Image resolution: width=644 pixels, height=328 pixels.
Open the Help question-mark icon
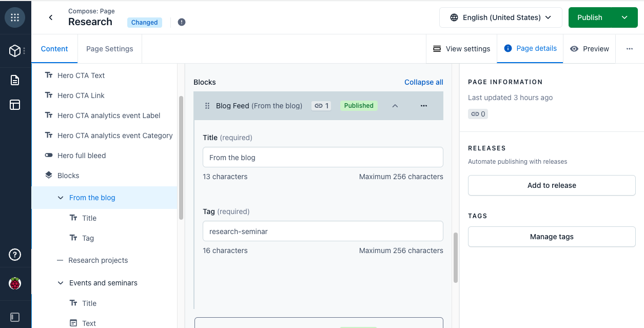15,255
